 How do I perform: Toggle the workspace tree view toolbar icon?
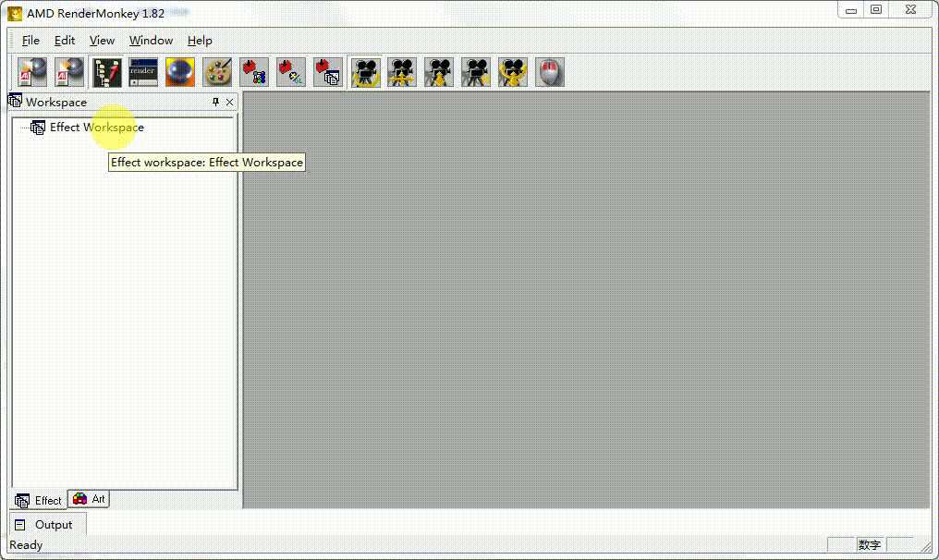106,72
